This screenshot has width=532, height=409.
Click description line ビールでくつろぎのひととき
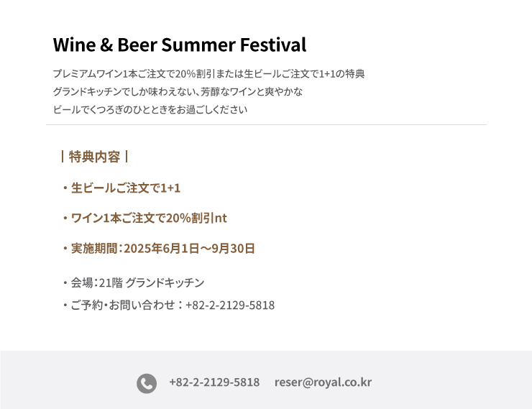(150, 109)
